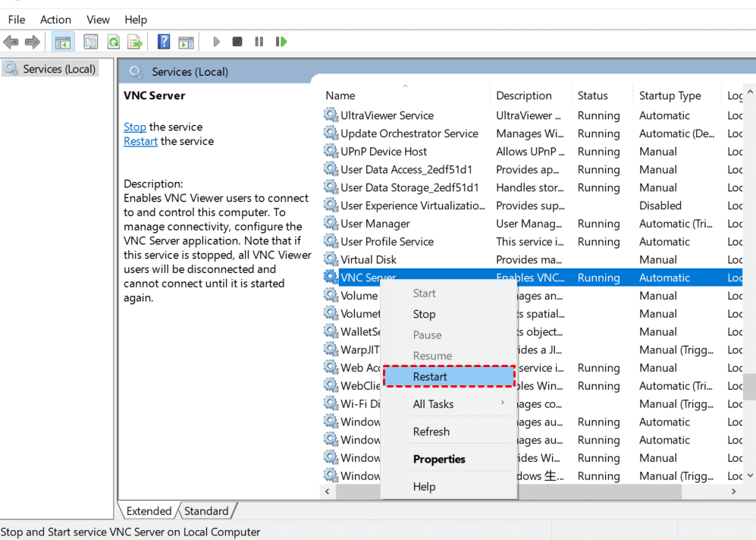The height and width of the screenshot is (540, 756).
Task: Click the vertical scrollbar down arrow
Action: (x=750, y=476)
